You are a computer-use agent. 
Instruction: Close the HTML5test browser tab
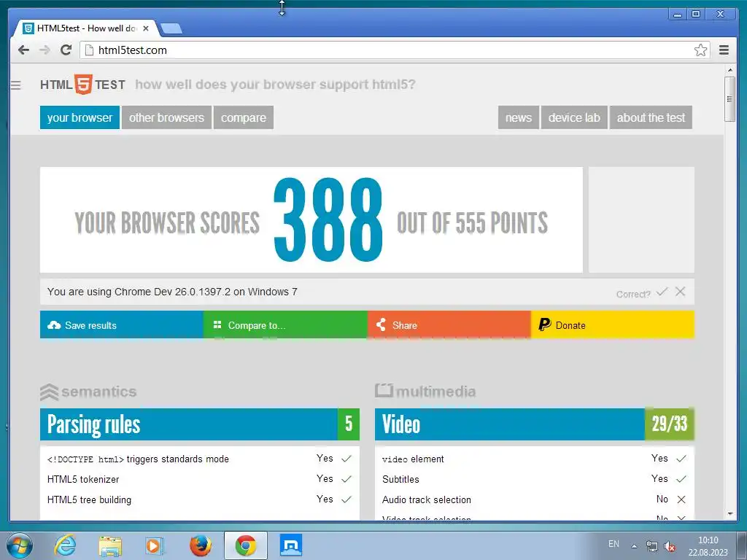146,28
